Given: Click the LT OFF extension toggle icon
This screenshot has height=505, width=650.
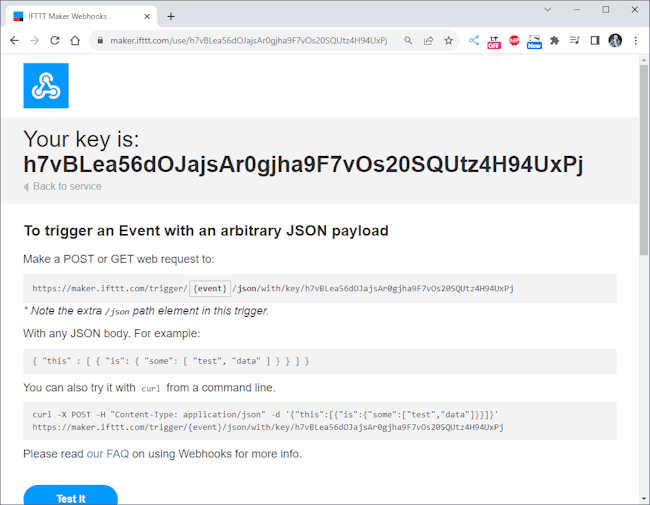Looking at the screenshot, I should pos(494,41).
